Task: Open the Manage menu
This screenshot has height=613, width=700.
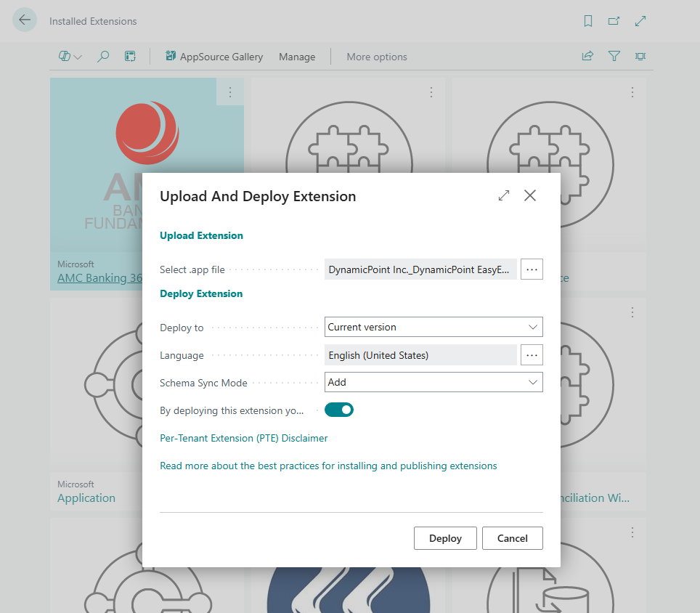Action: 297,57
